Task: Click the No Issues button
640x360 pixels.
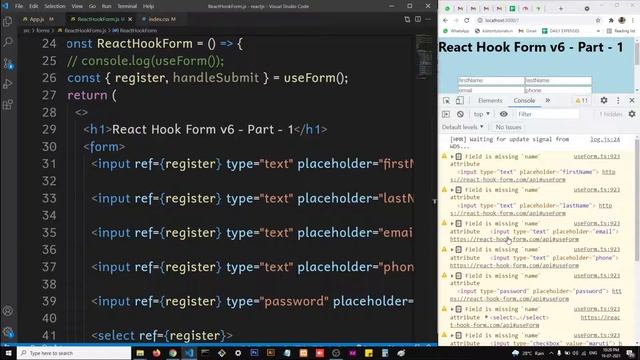Action: coord(508,127)
